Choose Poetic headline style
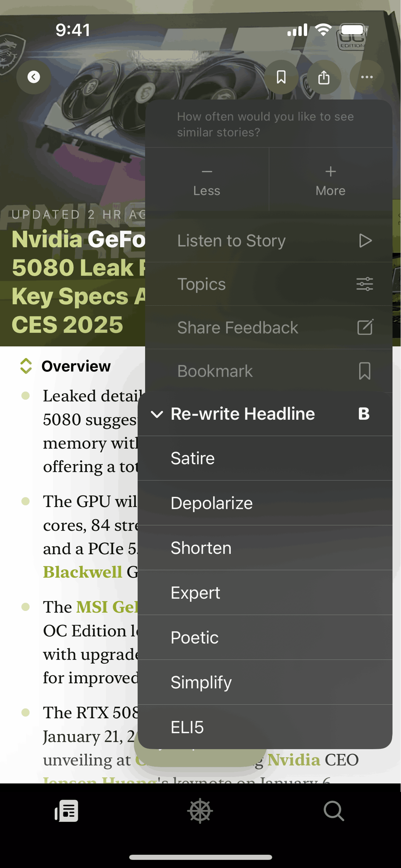This screenshot has height=868, width=401. (x=265, y=638)
